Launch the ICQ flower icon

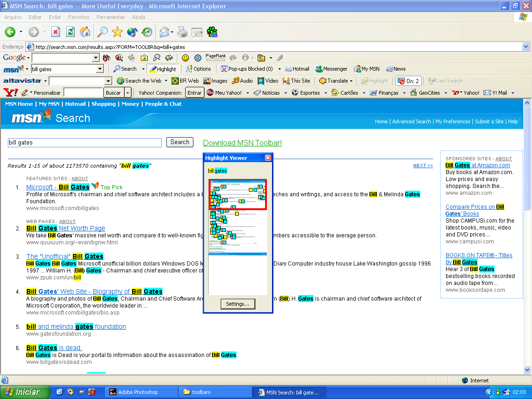[212, 32]
